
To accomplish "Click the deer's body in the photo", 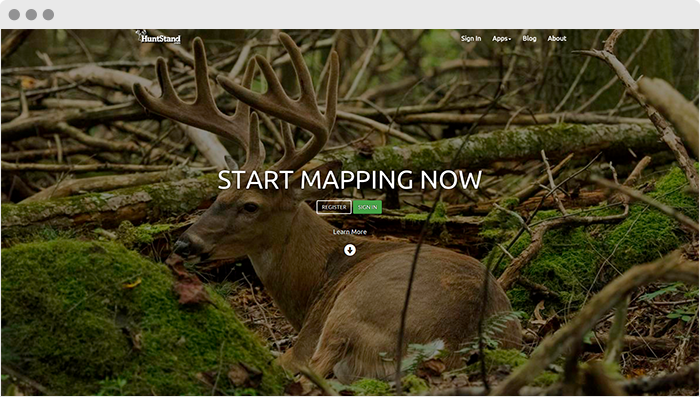I will [393, 304].
